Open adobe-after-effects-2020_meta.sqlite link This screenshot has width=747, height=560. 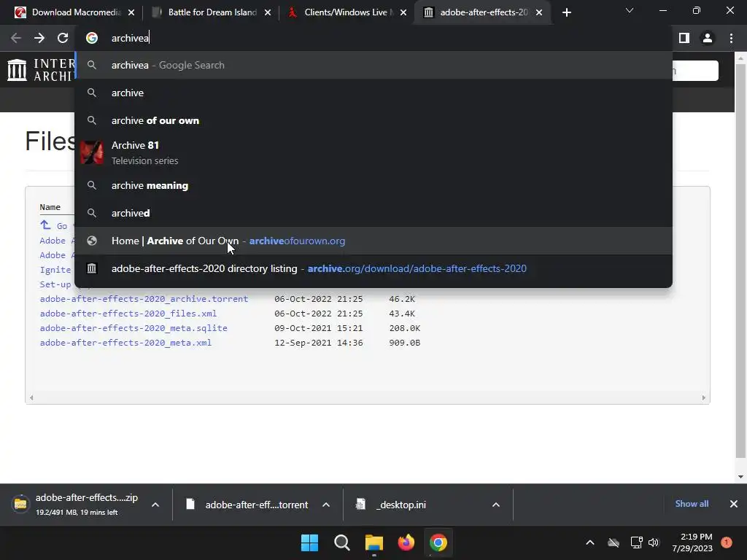coord(133,328)
